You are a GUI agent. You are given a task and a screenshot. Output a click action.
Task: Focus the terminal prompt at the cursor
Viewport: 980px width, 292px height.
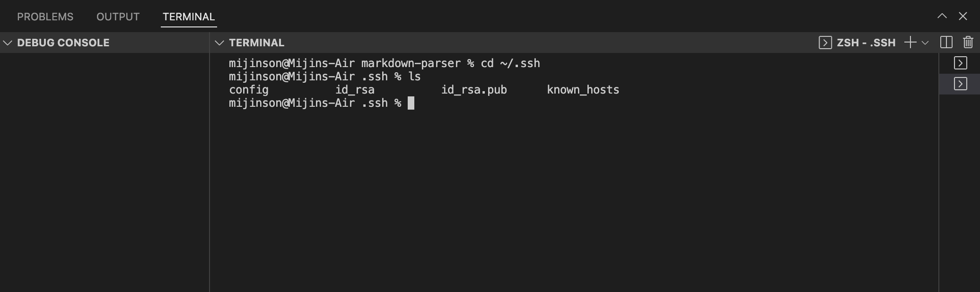click(411, 103)
